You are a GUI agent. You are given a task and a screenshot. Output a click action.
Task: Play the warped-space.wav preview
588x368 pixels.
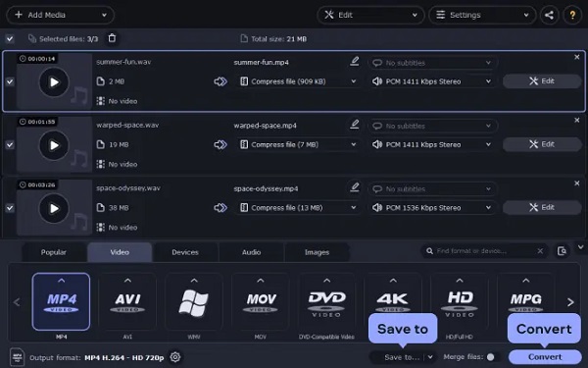coord(54,145)
